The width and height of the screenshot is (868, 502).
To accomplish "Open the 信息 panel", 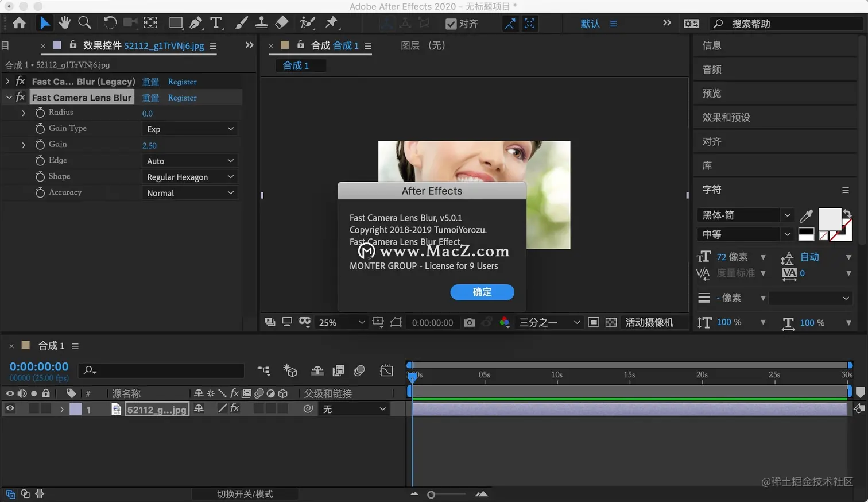I will [x=712, y=45].
